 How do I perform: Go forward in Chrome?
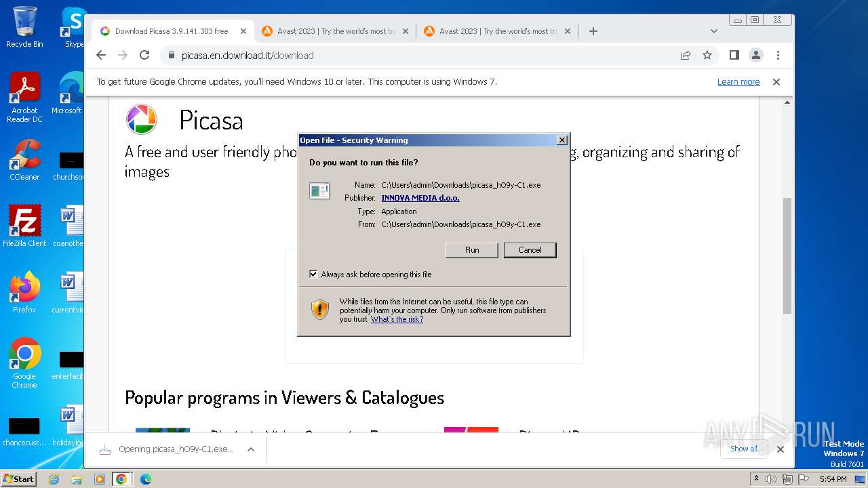[123, 56]
